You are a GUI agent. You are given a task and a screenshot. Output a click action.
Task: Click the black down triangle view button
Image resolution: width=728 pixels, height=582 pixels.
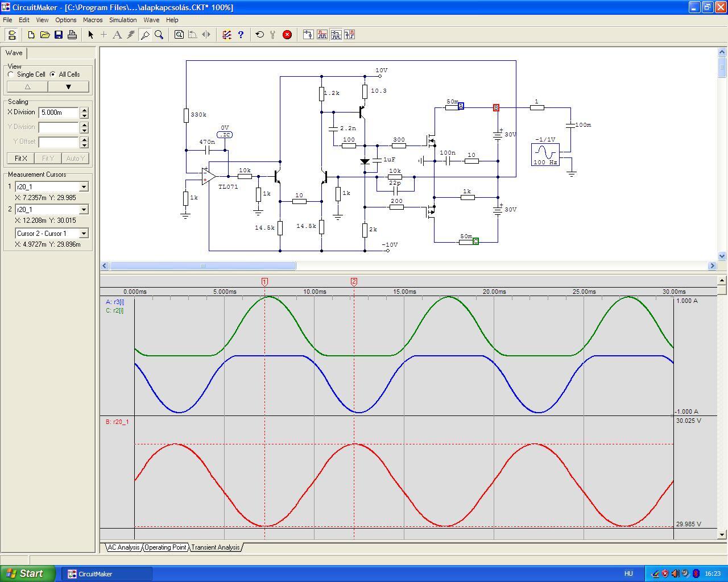click(68, 87)
